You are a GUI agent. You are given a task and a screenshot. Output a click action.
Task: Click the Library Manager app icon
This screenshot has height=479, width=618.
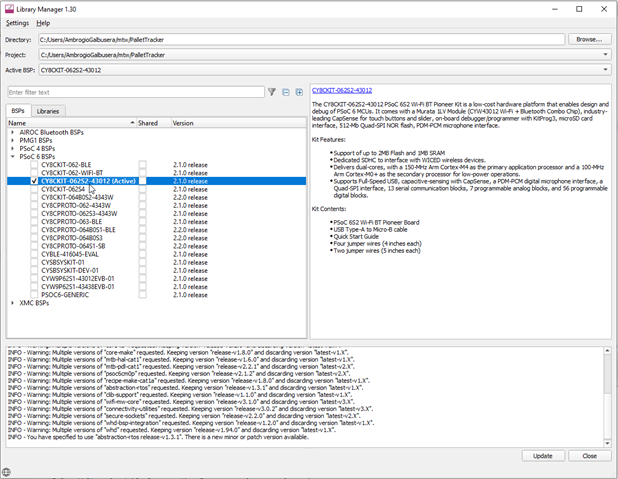click(x=9, y=9)
